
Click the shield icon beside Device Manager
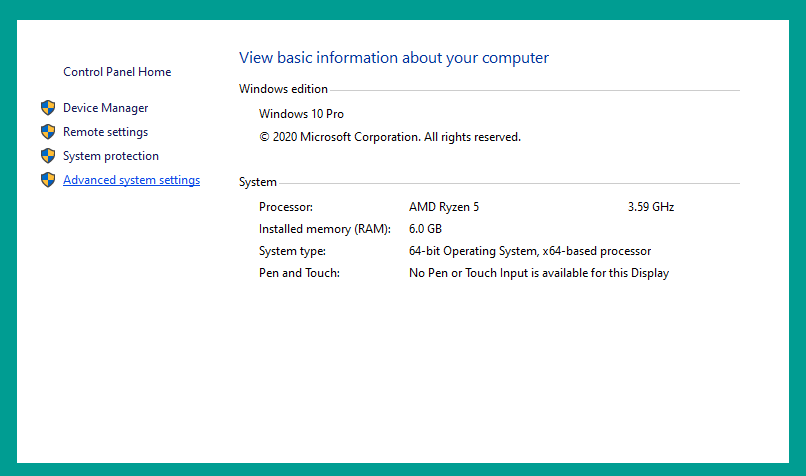click(x=48, y=107)
